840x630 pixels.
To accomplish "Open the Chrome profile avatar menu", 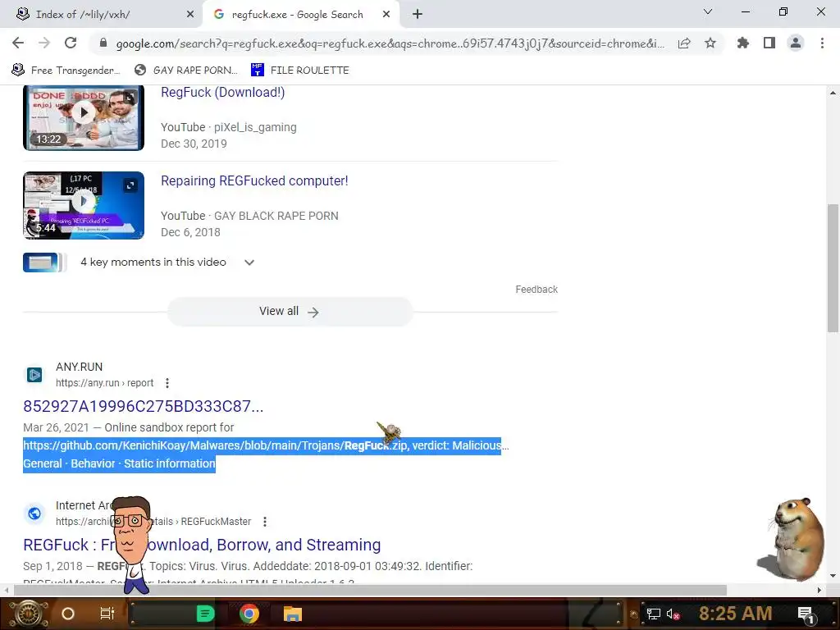I will click(x=796, y=43).
